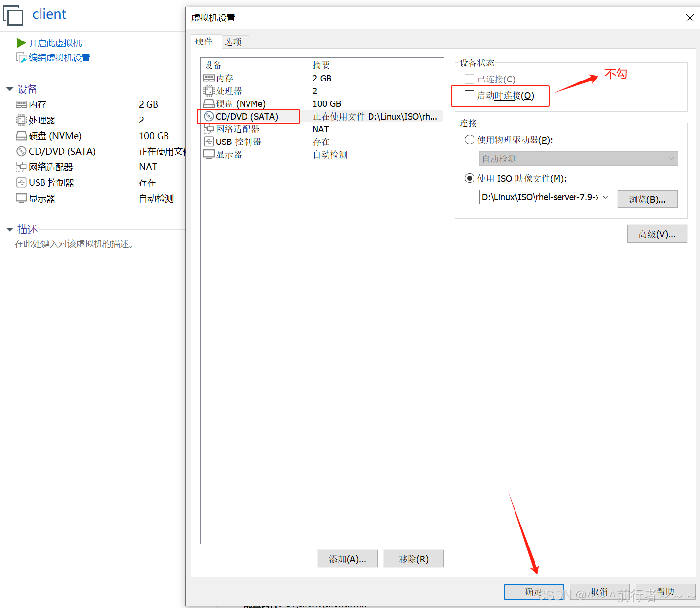
Task: Open the ISO image file path dropdown
Action: 605,197
